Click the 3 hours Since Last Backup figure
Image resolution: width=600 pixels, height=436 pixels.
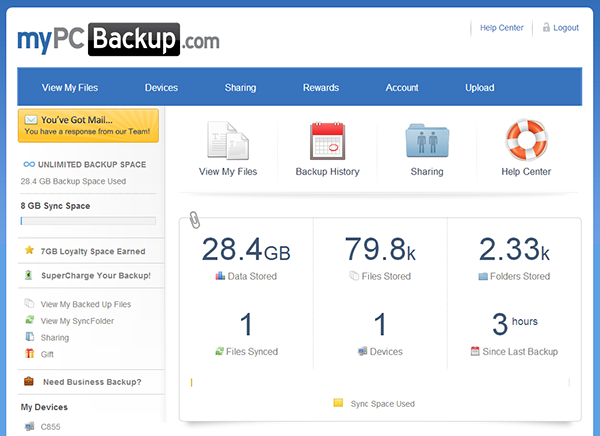pos(514,324)
